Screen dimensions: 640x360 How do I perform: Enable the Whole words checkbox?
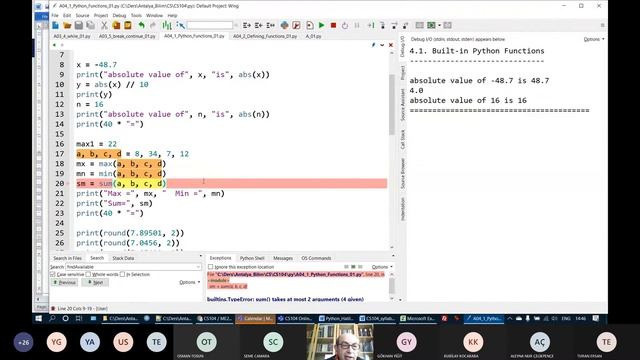click(88, 274)
